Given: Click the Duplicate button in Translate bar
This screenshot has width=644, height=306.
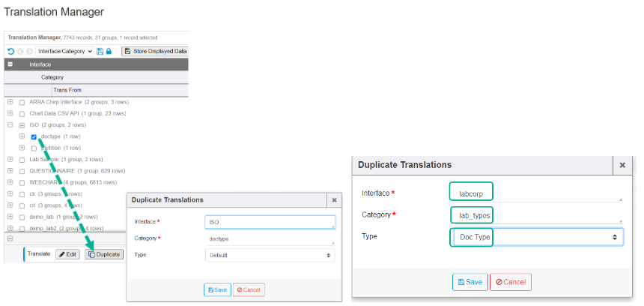Looking at the screenshot, I should click(x=103, y=254).
